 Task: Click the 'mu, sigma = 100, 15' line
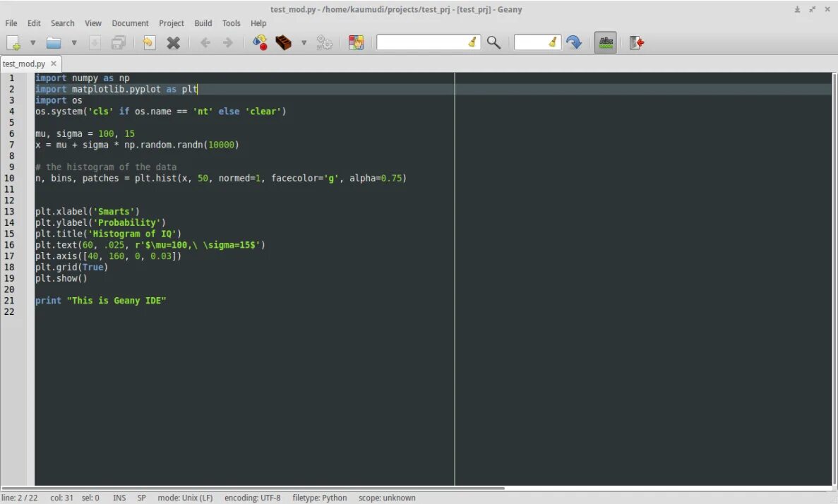[x=85, y=133]
